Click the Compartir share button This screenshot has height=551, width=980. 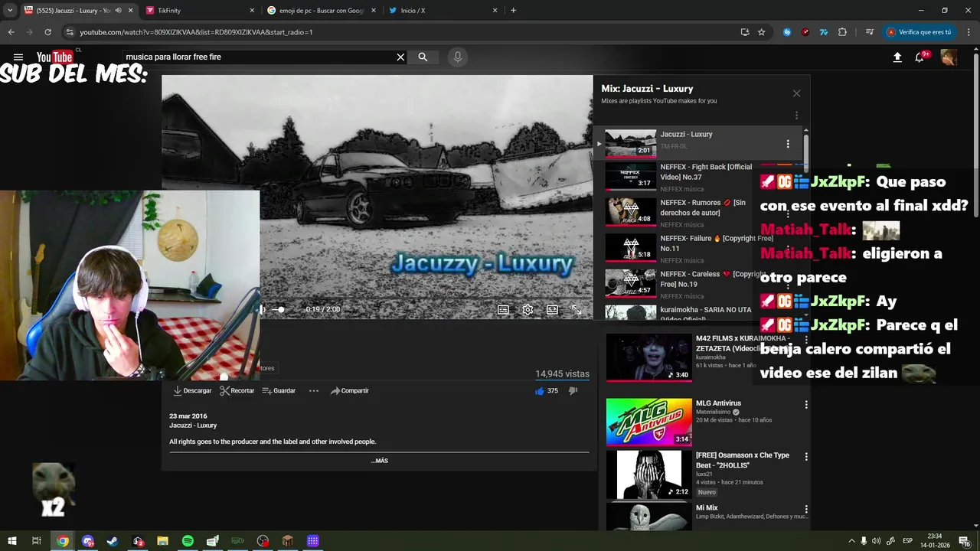[350, 391]
